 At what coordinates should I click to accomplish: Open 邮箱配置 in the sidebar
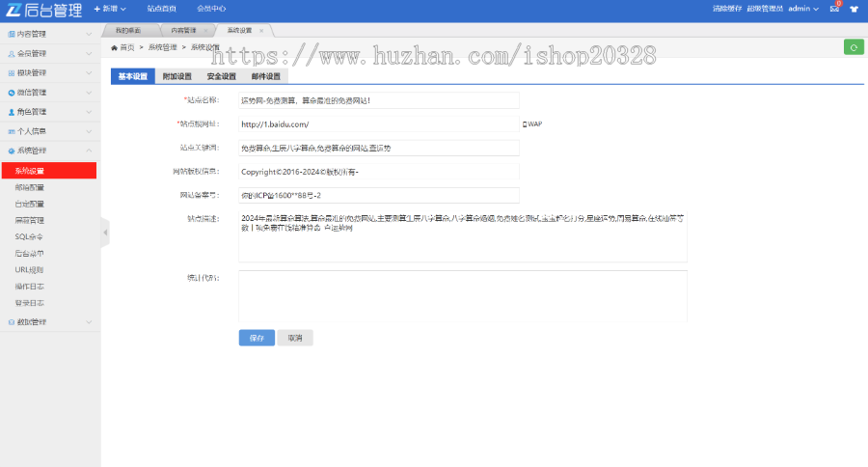pyautogui.click(x=29, y=187)
